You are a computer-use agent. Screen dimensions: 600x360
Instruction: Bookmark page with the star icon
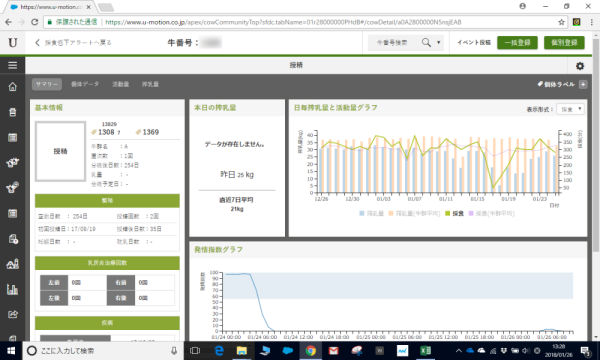pyautogui.click(x=561, y=22)
